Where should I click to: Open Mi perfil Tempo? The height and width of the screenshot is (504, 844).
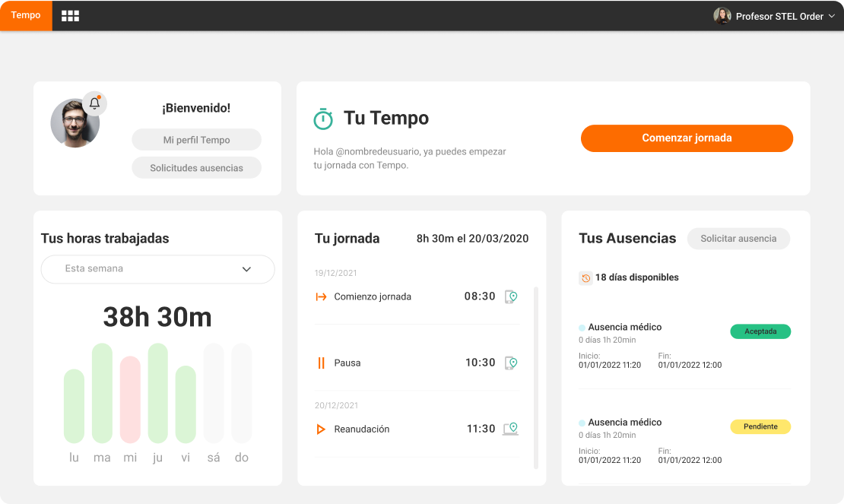coord(196,140)
